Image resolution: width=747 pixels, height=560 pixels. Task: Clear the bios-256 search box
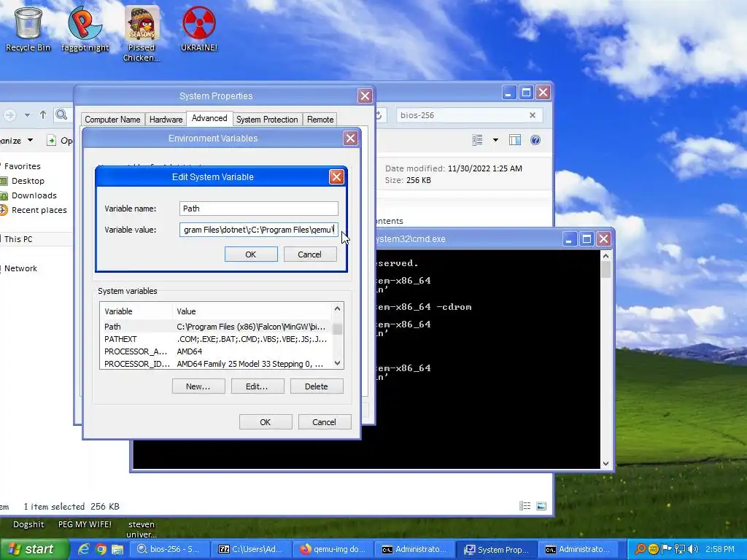tap(533, 115)
